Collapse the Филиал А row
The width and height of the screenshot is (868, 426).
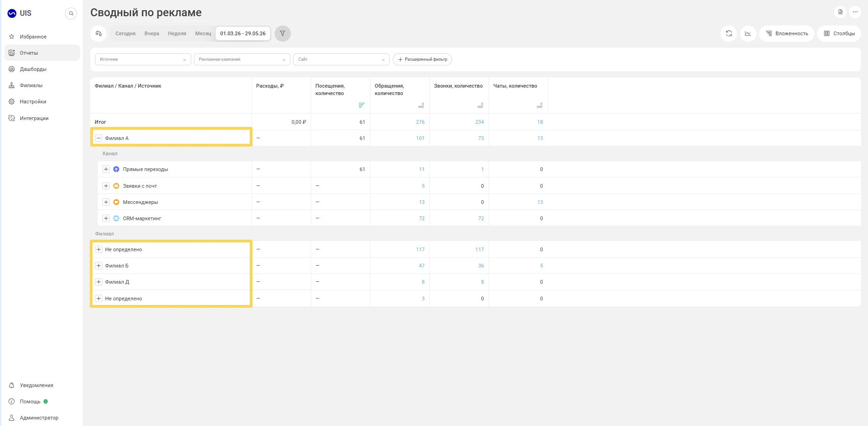(99, 138)
